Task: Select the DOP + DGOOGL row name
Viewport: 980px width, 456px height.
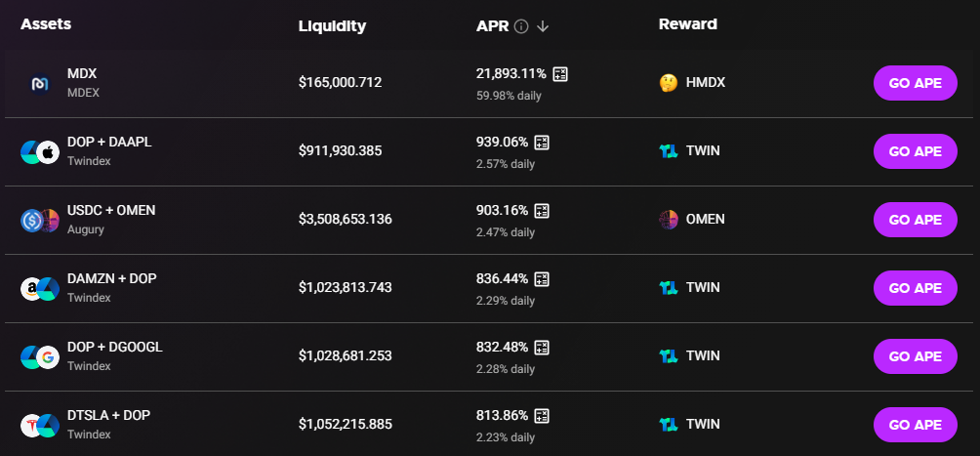Action: coord(115,348)
